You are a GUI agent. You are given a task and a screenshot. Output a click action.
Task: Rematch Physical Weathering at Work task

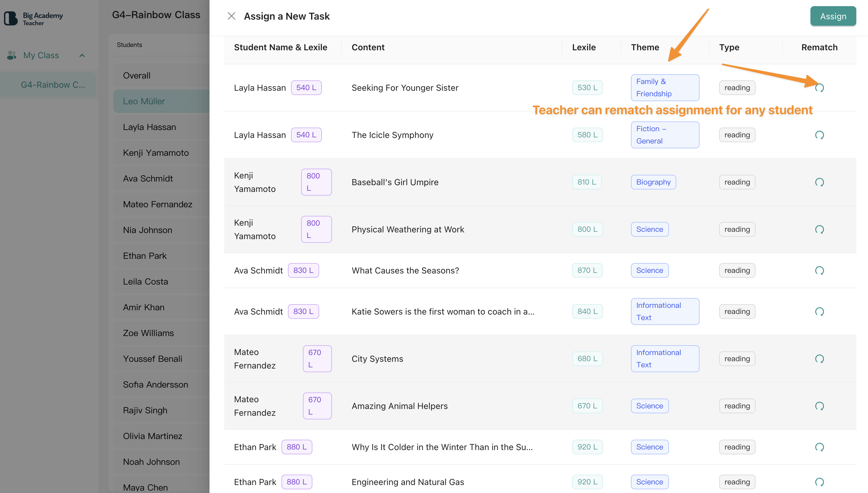point(819,230)
